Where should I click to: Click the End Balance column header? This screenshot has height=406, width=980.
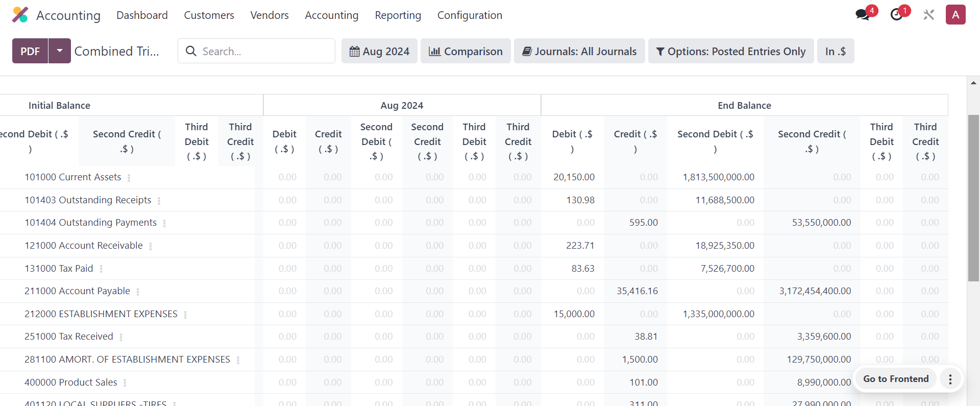coord(744,105)
